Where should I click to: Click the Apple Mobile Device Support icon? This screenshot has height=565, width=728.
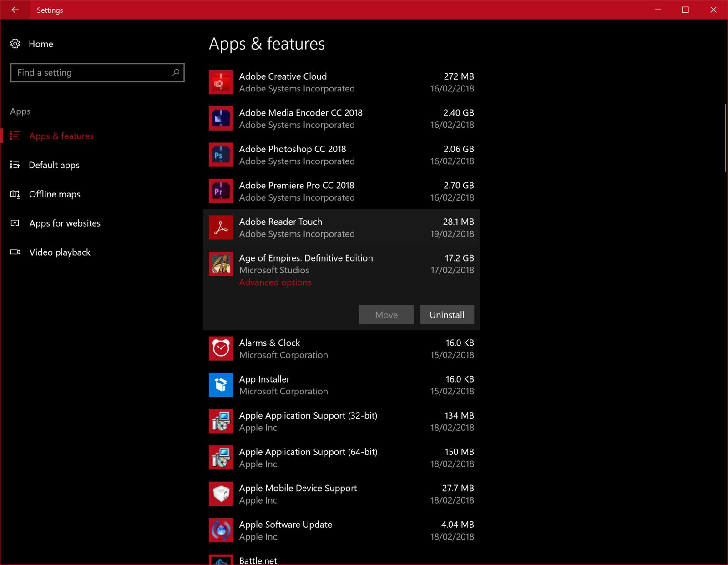pyautogui.click(x=221, y=494)
